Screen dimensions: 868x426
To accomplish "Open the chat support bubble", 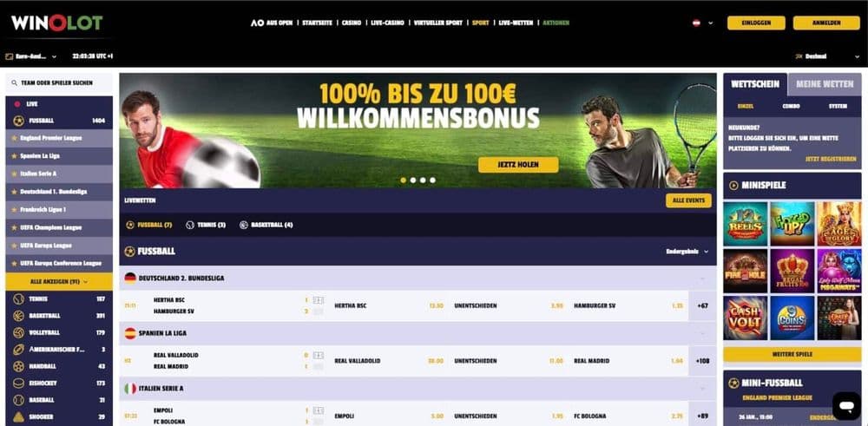I will pyautogui.click(x=845, y=406).
